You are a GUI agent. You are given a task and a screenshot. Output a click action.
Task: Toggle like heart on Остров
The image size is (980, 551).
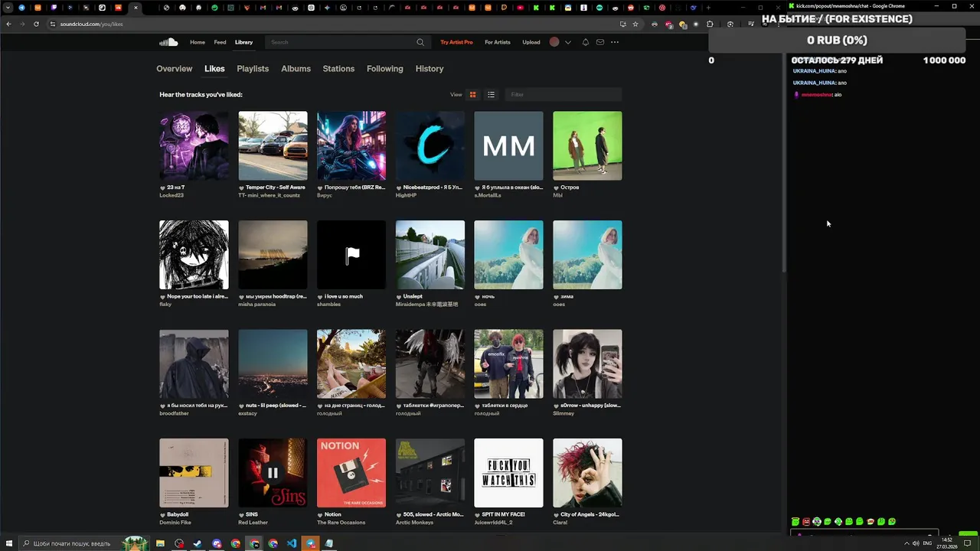click(x=556, y=187)
